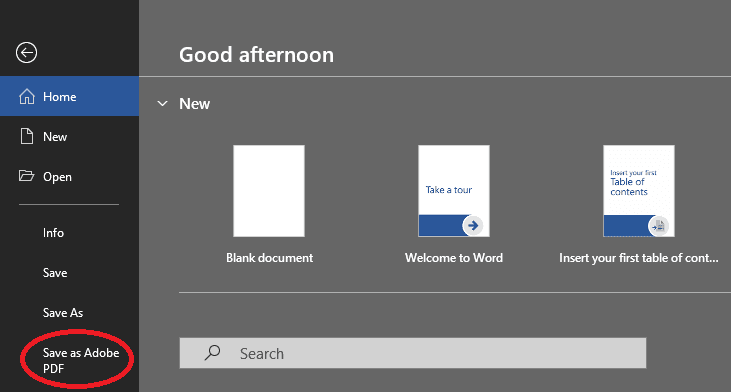Viewport: 731px width, 392px height.
Task: Open the Welcome to Word template thumbnail
Action: pyautogui.click(x=454, y=191)
